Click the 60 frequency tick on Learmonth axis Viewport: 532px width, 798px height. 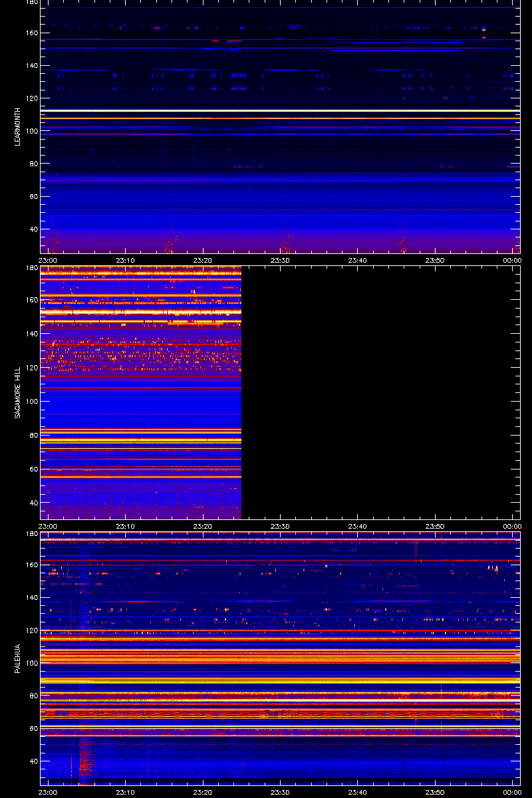(x=34, y=196)
